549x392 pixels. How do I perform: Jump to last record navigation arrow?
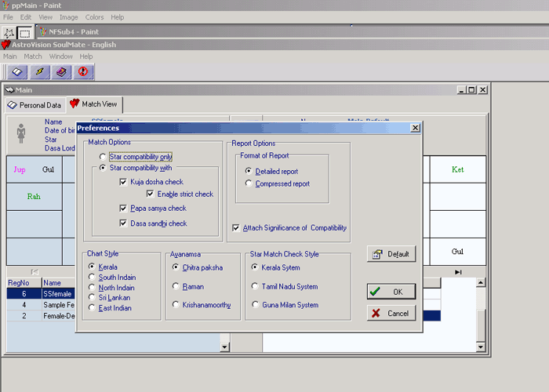click(x=458, y=272)
